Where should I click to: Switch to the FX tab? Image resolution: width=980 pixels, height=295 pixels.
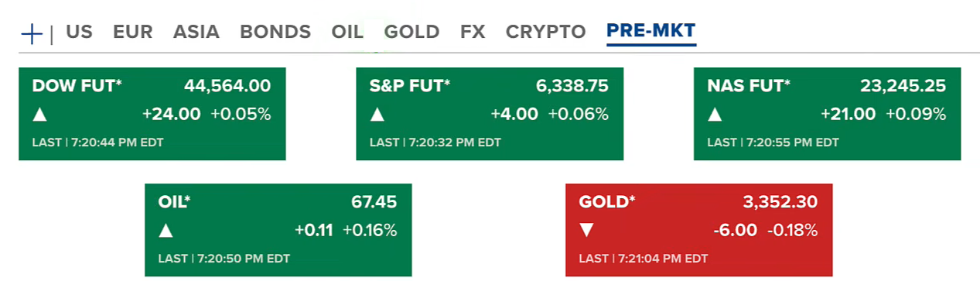tap(473, 33)
